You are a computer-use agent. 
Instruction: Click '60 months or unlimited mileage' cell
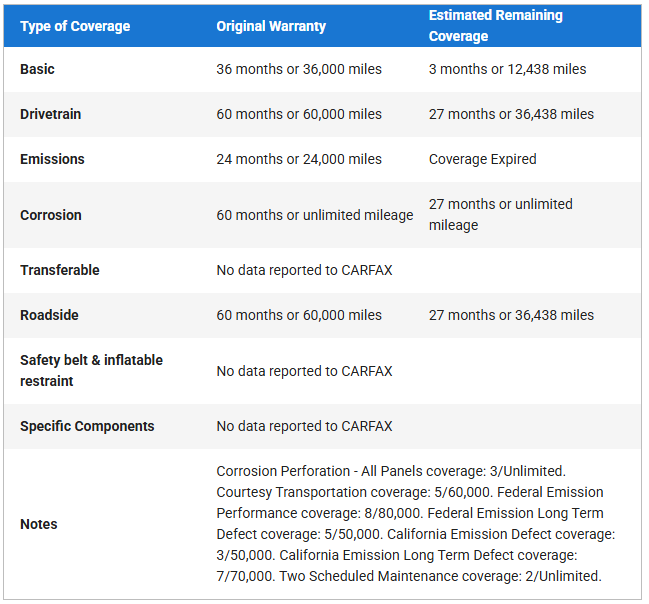314,215
